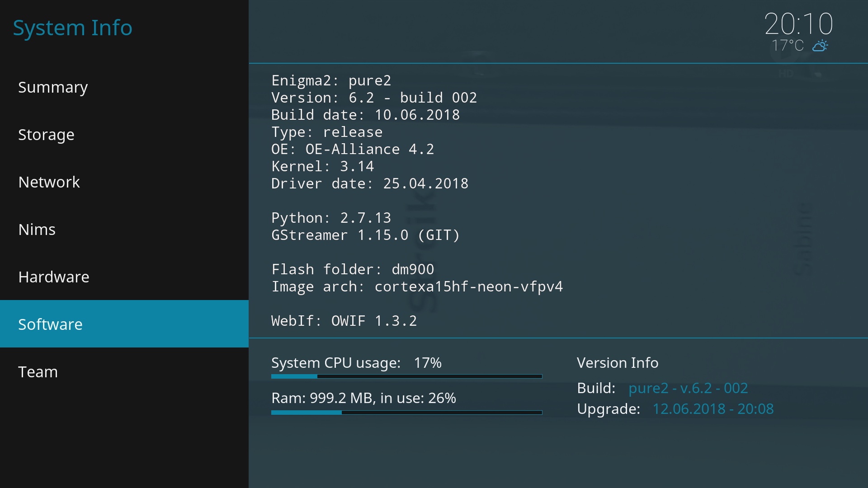Click the System Info title
868x488 pixels.
[x=72, y=28]
